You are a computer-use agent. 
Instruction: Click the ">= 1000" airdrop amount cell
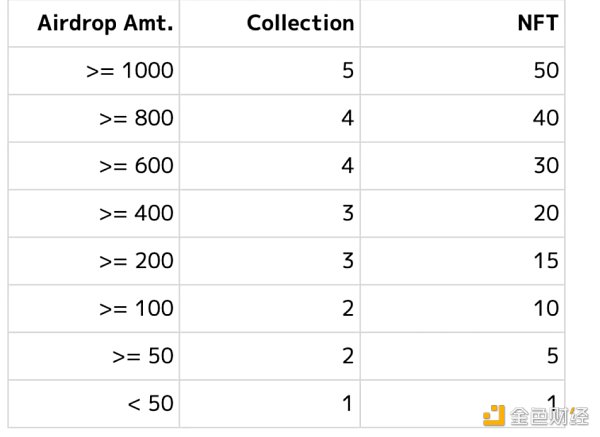[130, 71]
